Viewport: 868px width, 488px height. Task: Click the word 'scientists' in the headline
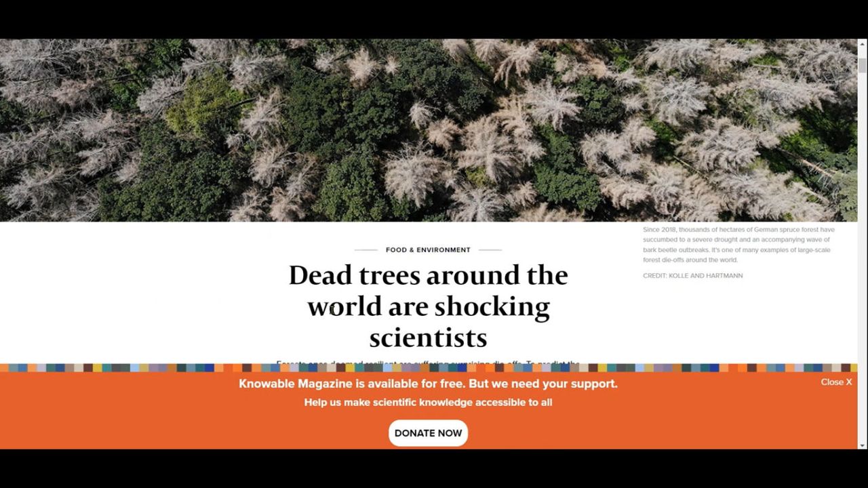coord(428,338)
